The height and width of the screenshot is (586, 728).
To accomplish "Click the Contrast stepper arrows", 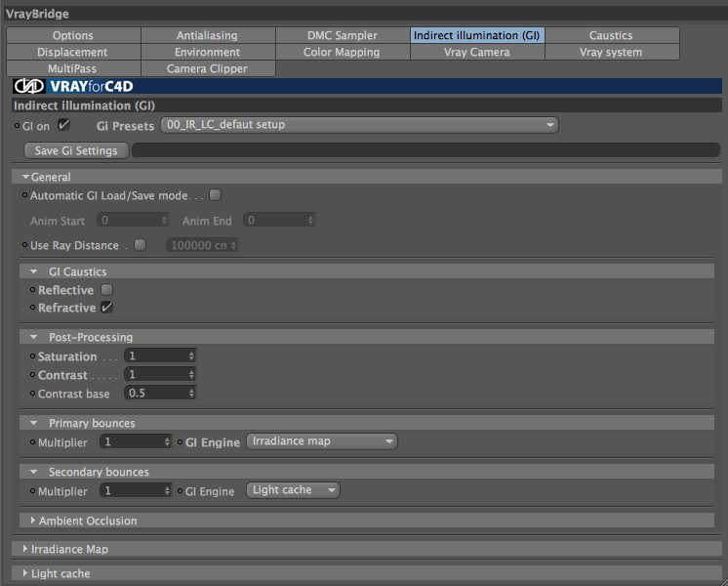I will click(191, 375).
